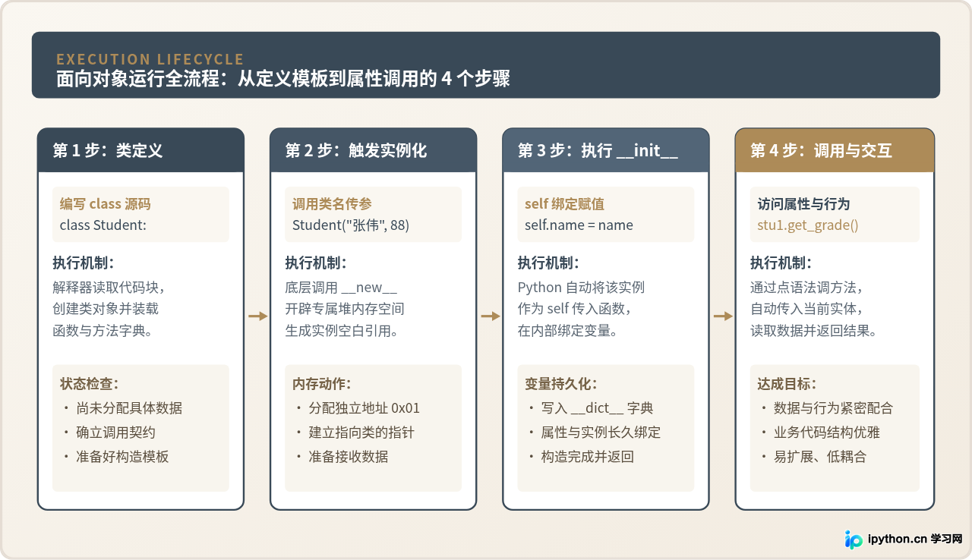Viewport: 972px width, 560px height.
Task: Click the bullet '建立指向类的指针'
Action: [361, 433]
